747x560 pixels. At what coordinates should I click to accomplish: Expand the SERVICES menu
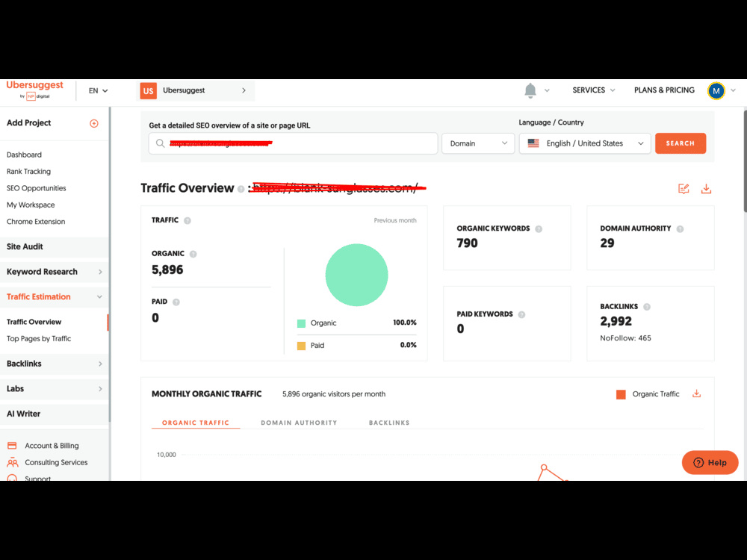pyautogui.click(x=593, y=90)
